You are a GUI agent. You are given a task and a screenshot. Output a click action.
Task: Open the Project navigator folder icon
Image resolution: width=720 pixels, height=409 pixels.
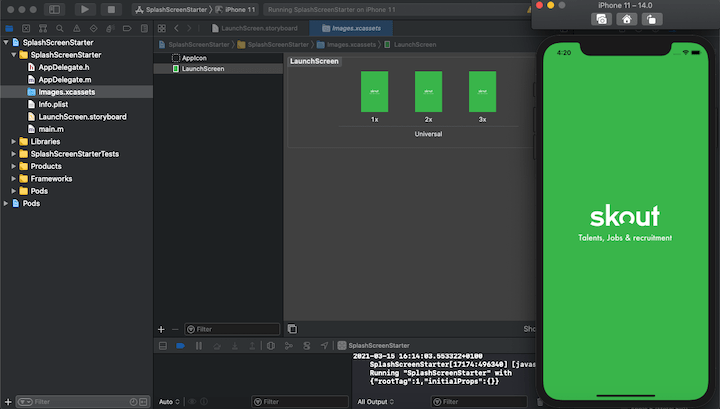tap(9, 28)
